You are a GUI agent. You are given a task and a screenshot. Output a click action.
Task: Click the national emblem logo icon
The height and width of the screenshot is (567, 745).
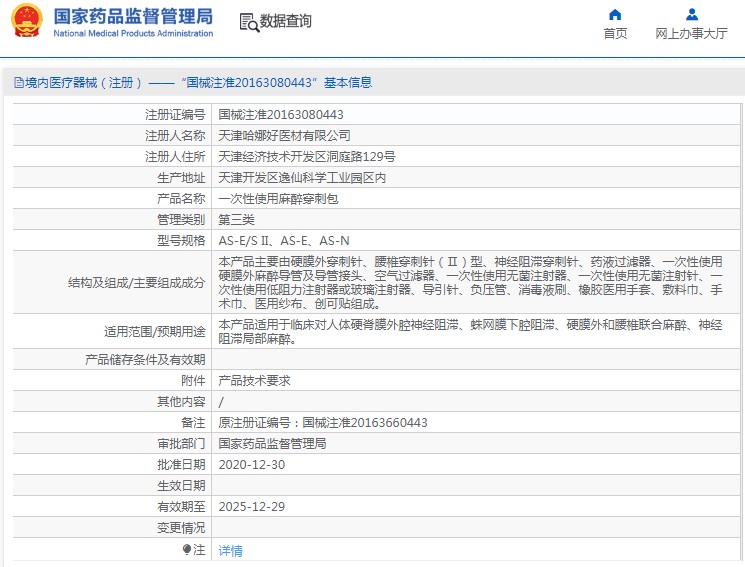click(27, 20)
